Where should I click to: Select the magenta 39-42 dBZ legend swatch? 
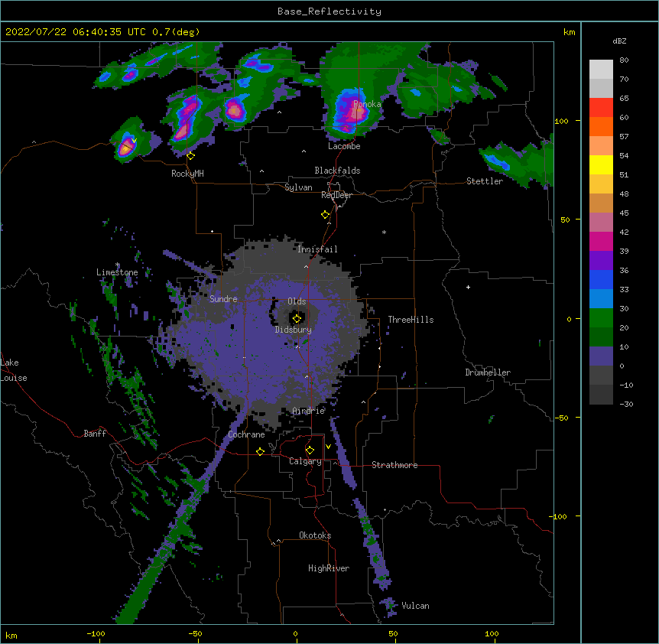[x=601, y=242]
